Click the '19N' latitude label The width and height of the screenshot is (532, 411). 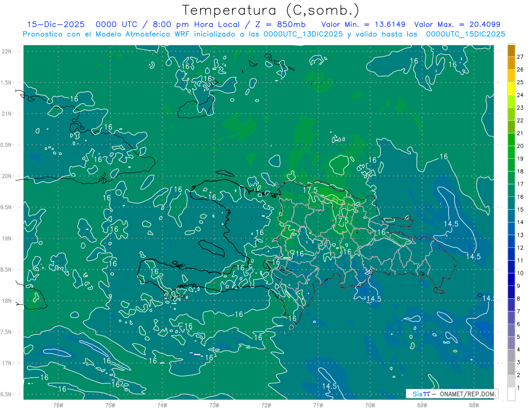7,239
